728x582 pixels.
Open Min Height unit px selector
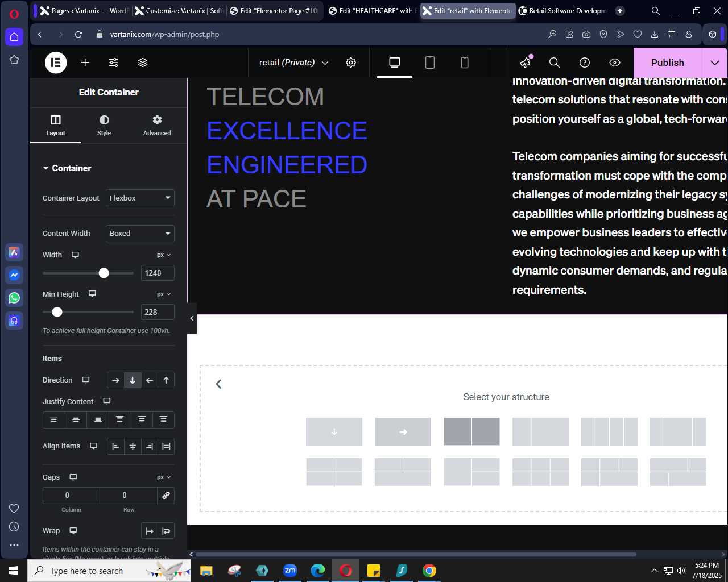point(164,294)
